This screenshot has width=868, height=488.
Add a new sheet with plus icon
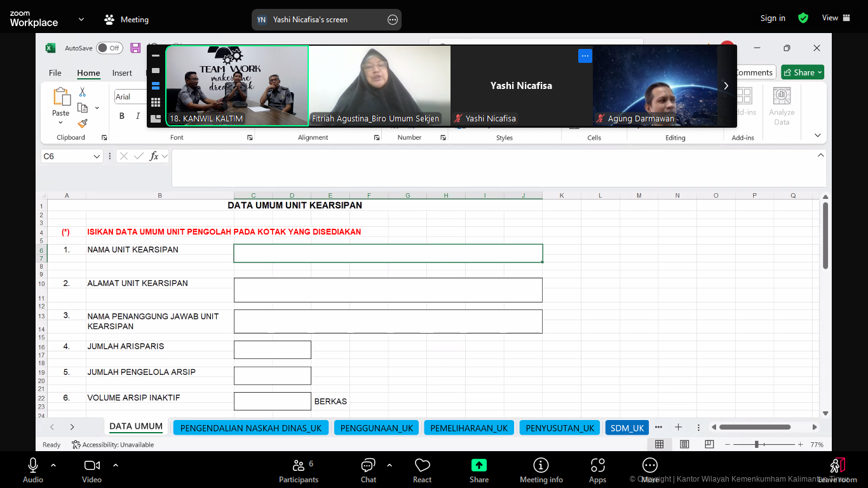click(678, 428)
